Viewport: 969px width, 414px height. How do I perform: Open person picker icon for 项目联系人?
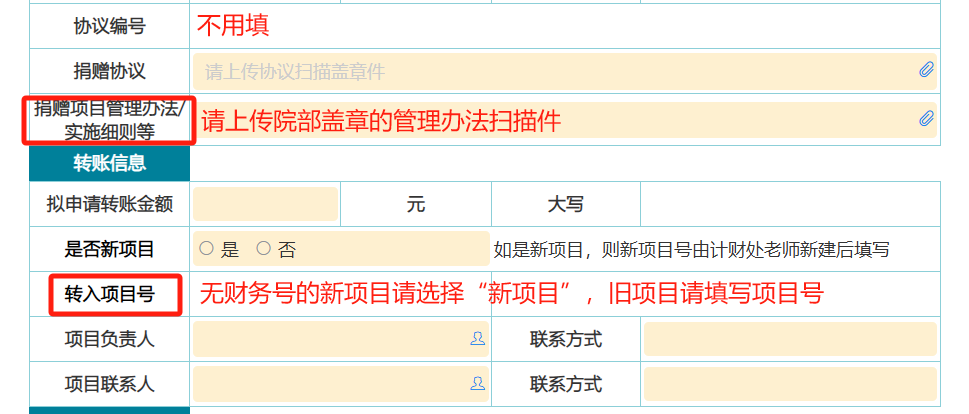click(x=477, y=384)
